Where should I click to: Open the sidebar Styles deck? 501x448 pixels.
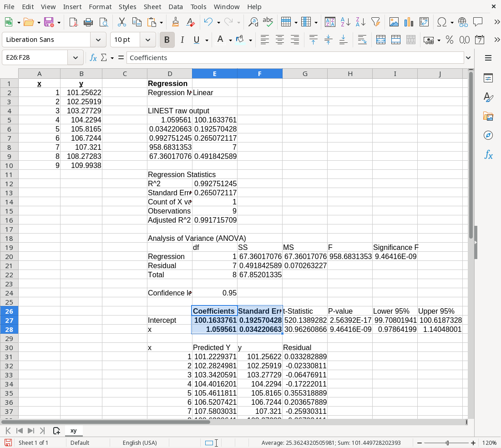point(488,97)
